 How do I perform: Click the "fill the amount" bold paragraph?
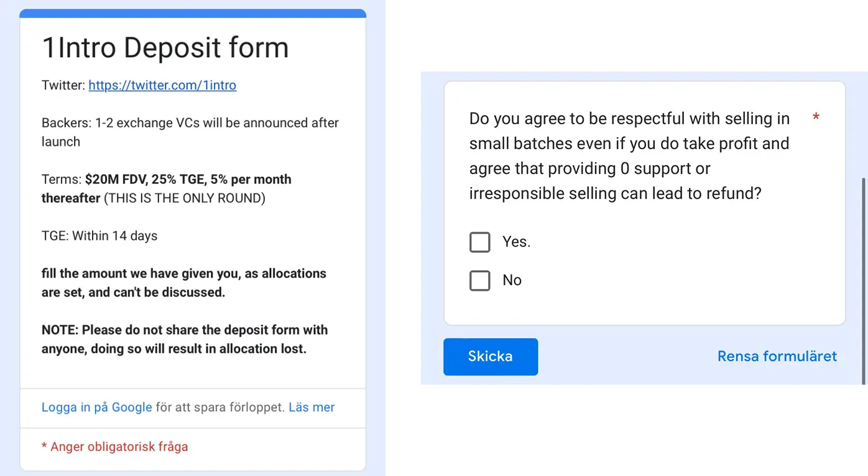183,283
